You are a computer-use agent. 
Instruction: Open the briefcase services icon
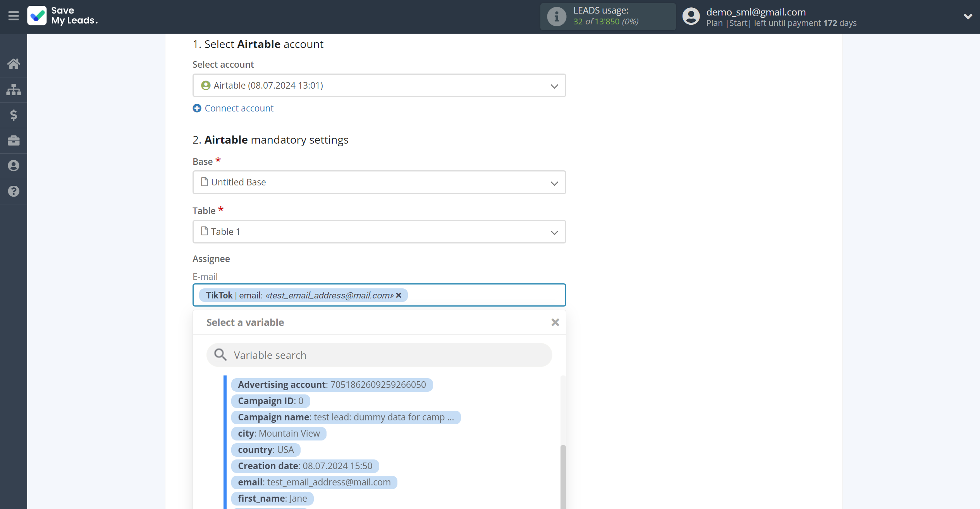[14, 140]
